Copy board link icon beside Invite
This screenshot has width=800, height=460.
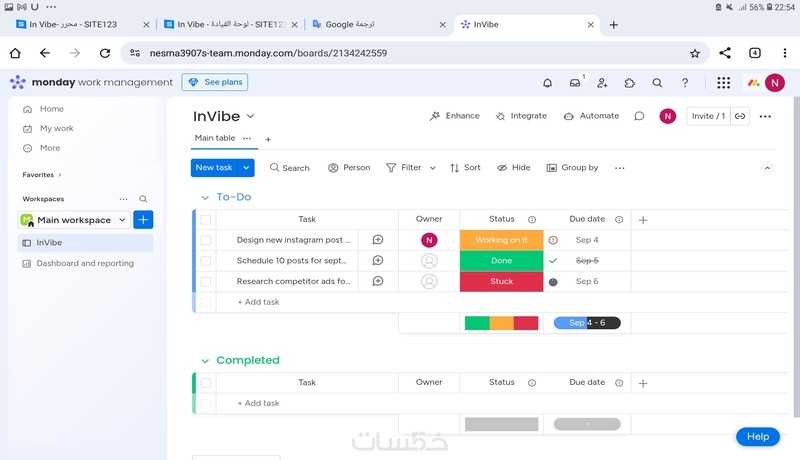[740, 116]
